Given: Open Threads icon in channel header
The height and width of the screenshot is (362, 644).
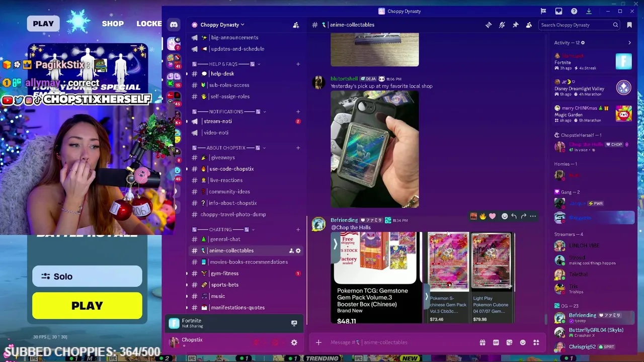Looking at the screenshot, I should 489,25.
